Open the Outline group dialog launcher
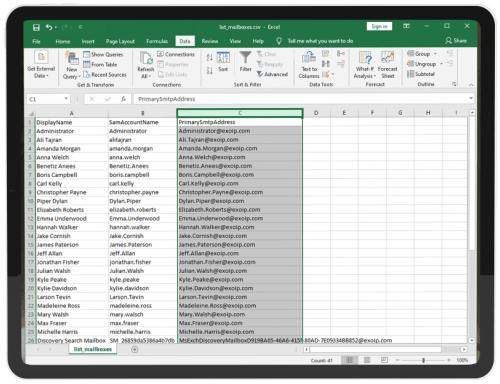The width and height of the screenshot is (500, 384). 454,84
